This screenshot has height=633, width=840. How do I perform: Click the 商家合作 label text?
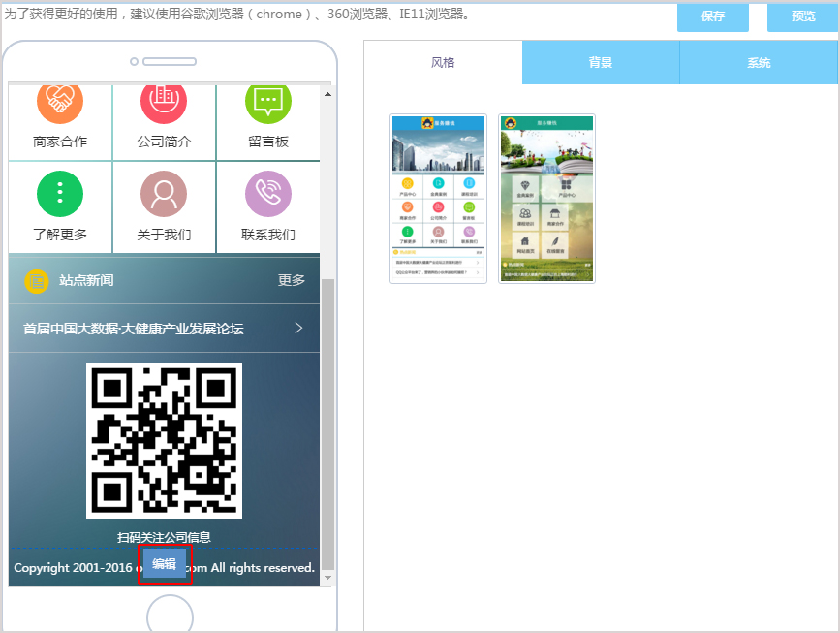tap(60, 142)
